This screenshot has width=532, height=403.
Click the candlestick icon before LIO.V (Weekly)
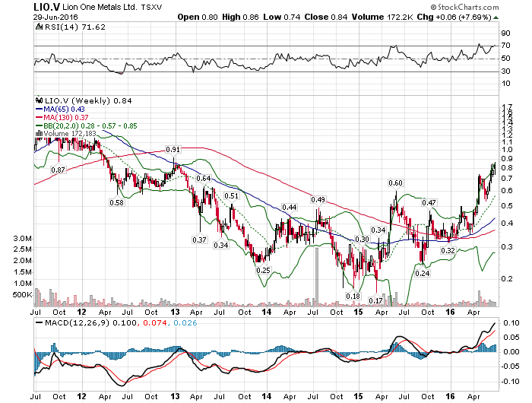pos(39,100)
